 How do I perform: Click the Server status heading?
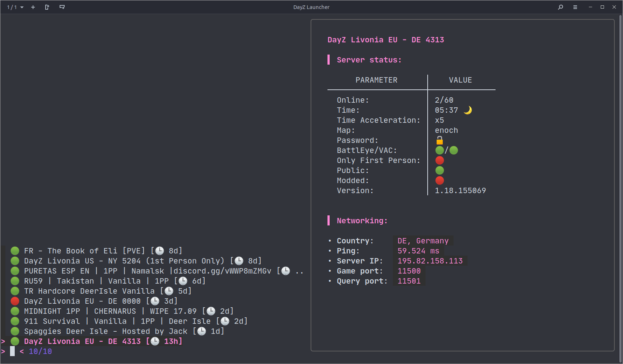[369, 60]
